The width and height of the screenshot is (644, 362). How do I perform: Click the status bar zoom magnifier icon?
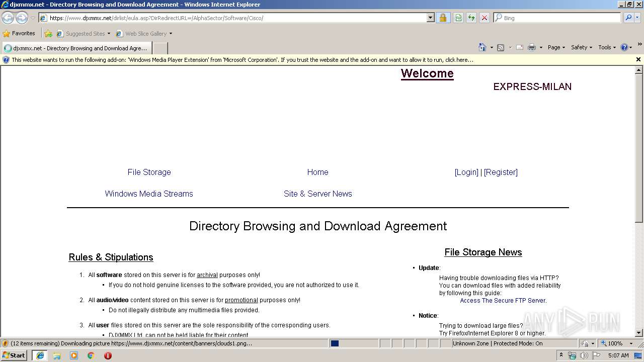tap(604, 343)
